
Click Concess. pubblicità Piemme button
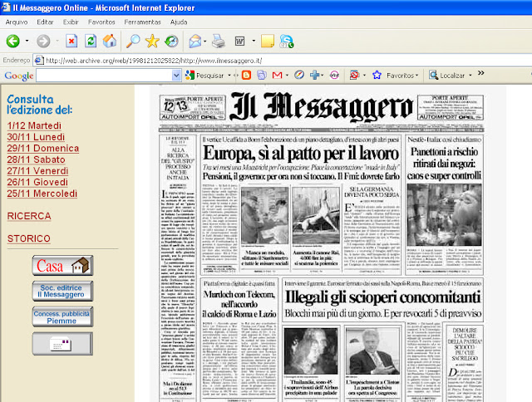(x=63, y=316)
